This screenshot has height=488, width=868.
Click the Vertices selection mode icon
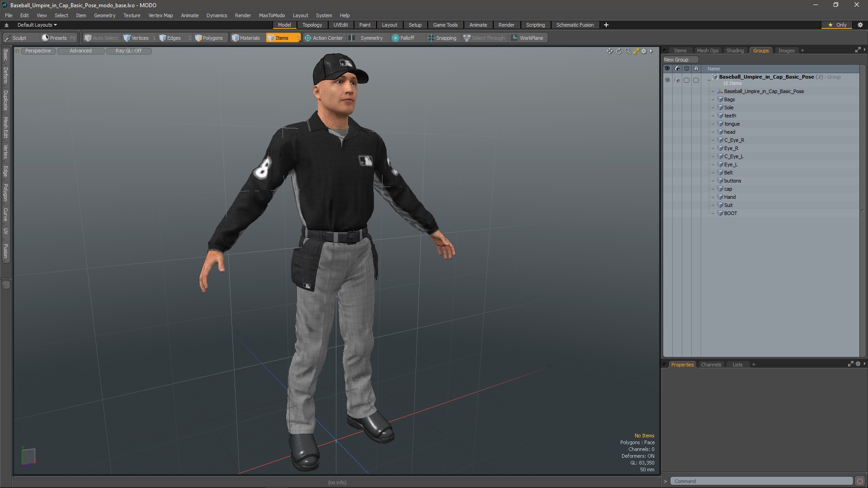(127, 38)
